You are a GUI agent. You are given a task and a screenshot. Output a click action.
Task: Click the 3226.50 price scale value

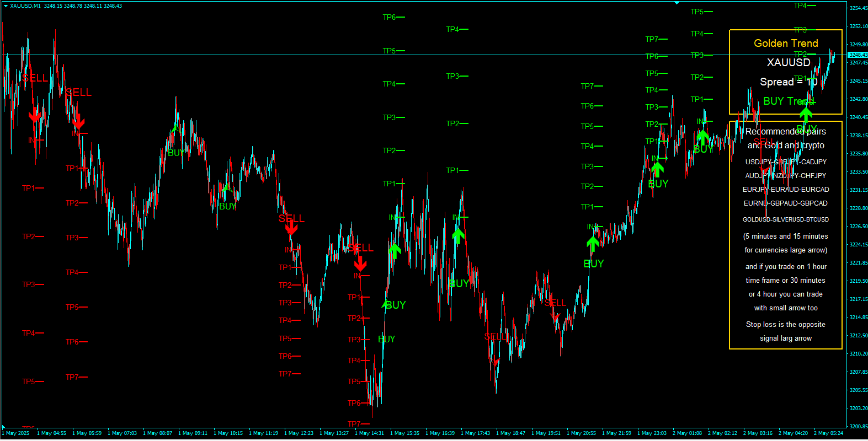click(x=858, y=226)
